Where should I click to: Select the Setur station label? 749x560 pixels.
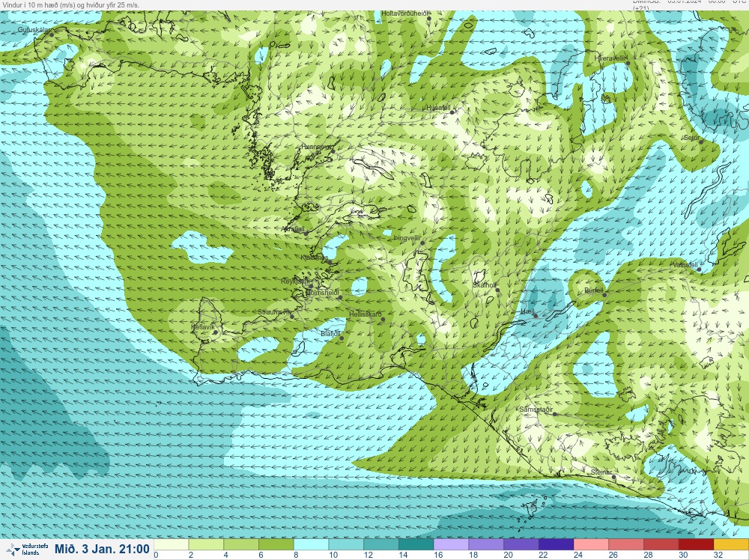click(x=691, y=138)
